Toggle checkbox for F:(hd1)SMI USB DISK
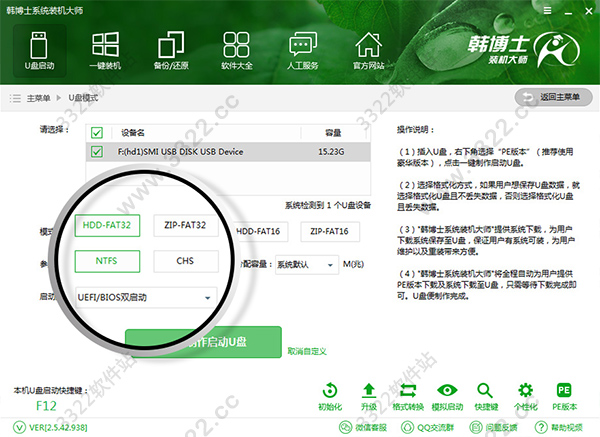600x437 pixels. 97,152
